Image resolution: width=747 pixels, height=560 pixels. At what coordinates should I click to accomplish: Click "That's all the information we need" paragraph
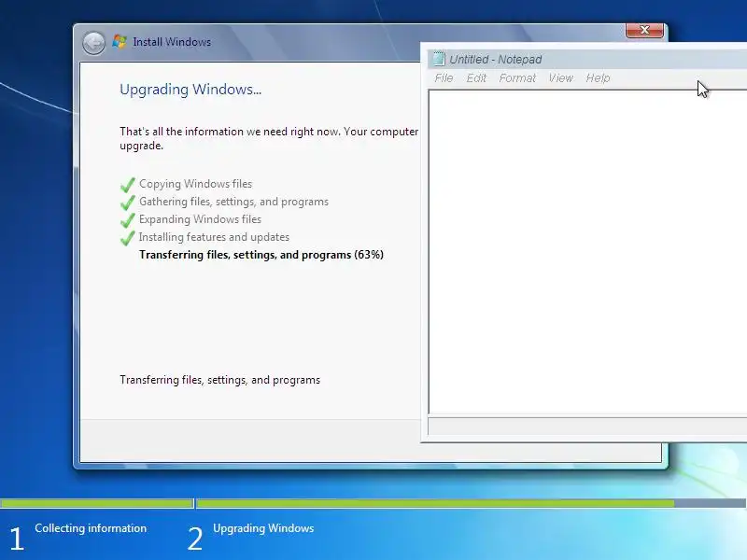coord(269,138)
